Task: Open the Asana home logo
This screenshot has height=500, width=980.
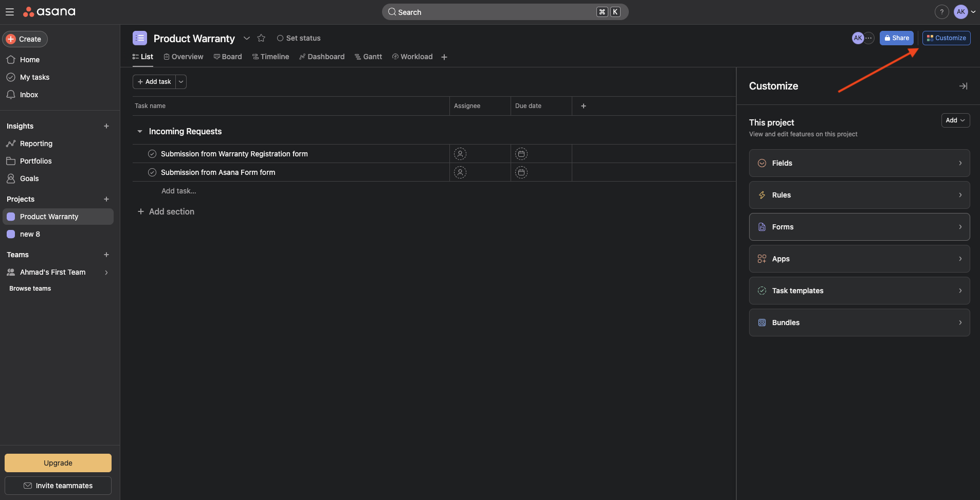Action: pyautogui.click(x=49, y=11)
